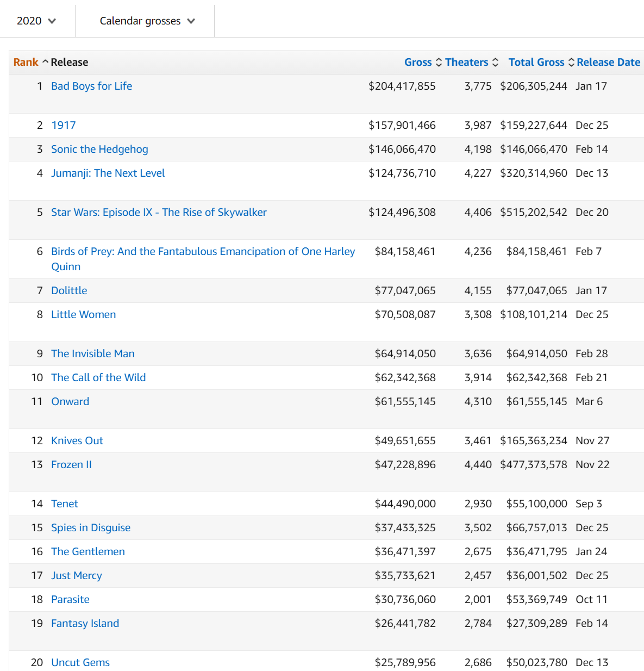Open the 1917 movie page
Viewport: 644px width, 671px height.
coord(64,125)
